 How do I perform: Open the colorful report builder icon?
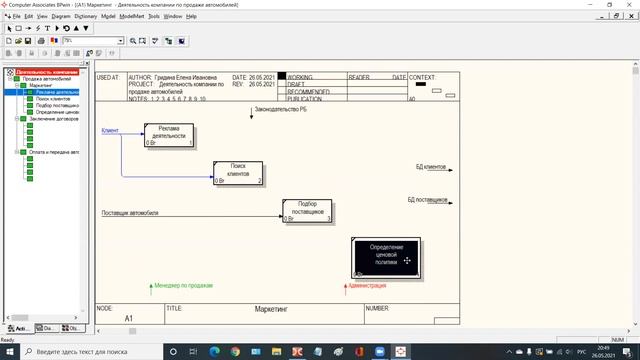[54, 41]
